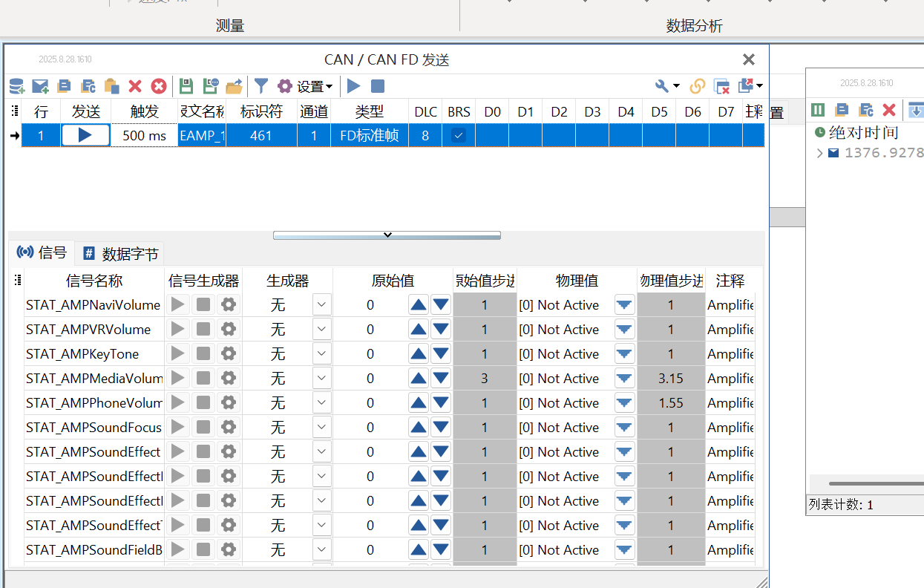924x588 pixels.
Task: Save the send list using green disk icon
Action: [x=186, y=86]
